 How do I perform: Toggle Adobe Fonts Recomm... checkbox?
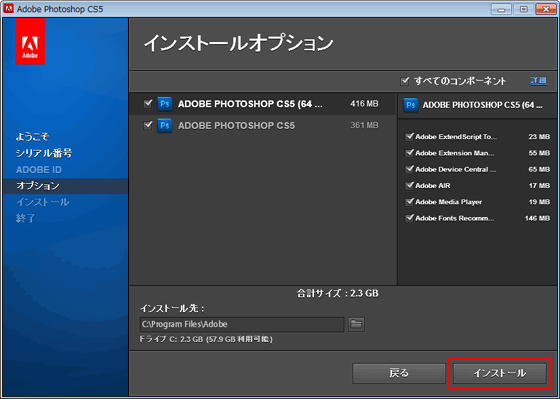pos(409,218)
